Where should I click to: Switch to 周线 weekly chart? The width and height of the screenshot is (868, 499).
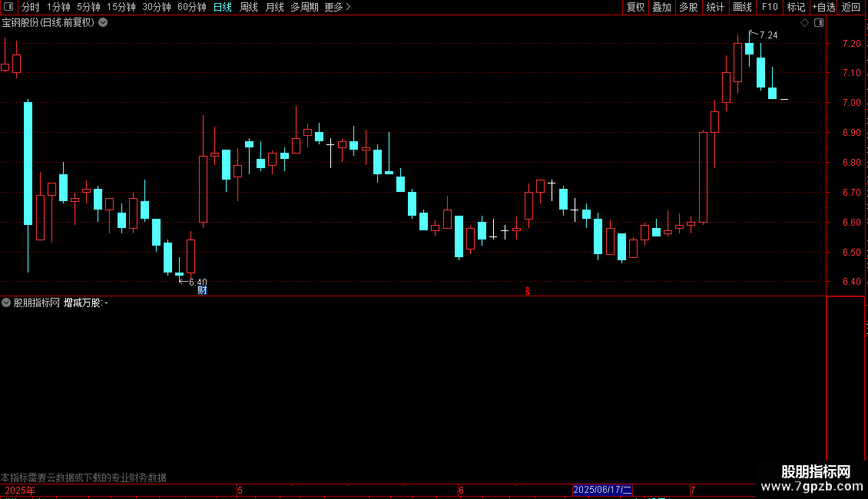pyautogui.click(x=249, y=7)
